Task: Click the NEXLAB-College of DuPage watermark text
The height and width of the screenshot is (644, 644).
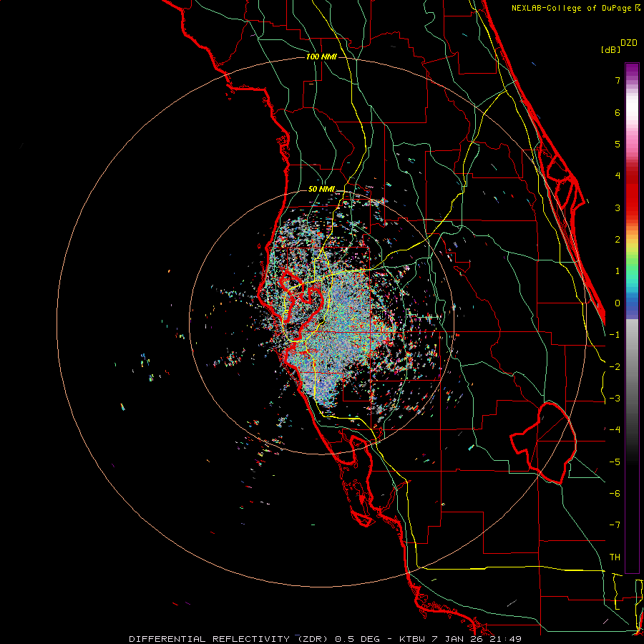Action: (572, 8)
